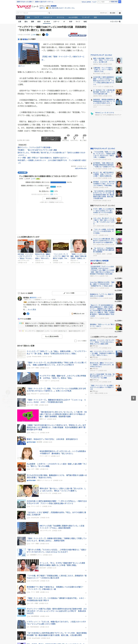This screenshot has width=138, height=644.
Task: Open the settings gear in the header
Action: coord(120,13)
